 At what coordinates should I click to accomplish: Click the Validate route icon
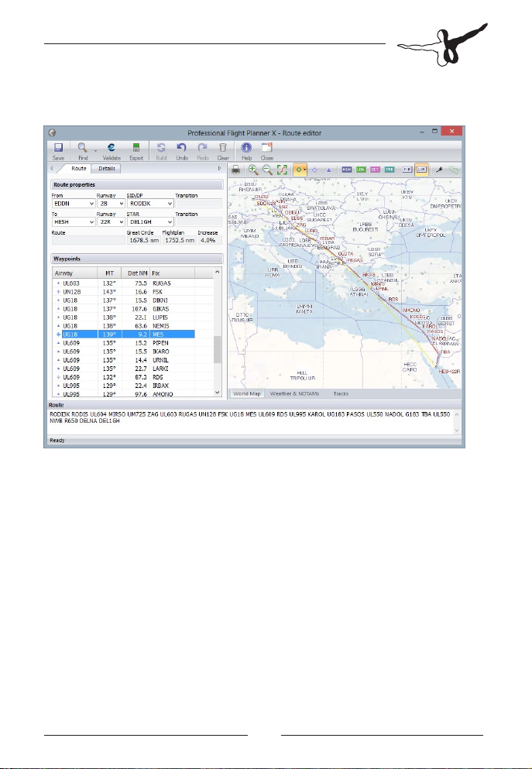(112, 148)
